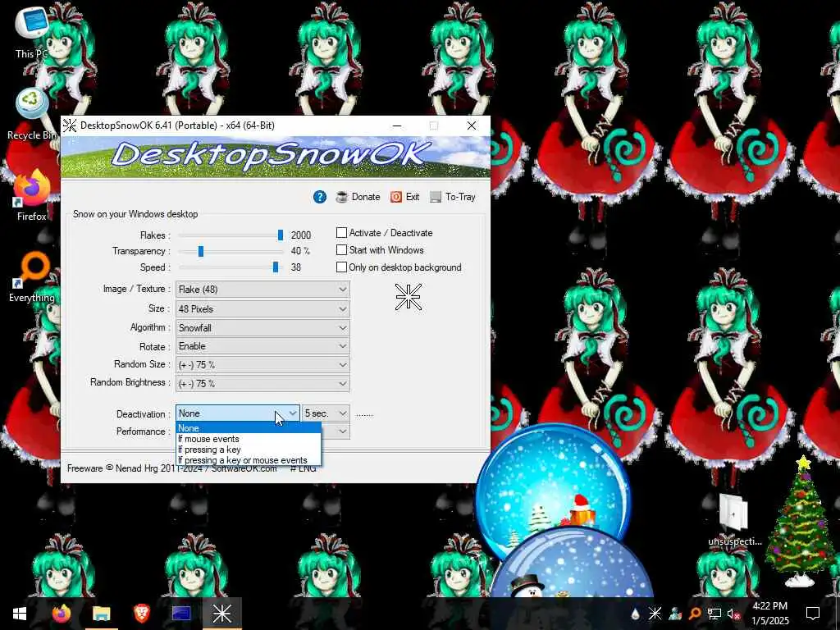Select None in the Deactivation list
The width and height of the screenshot is (840, 630).
tap(249, 428)
